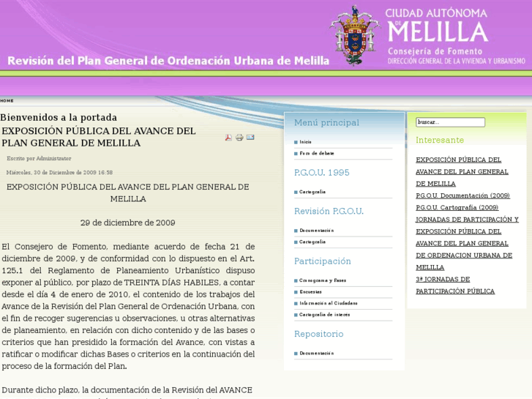The width and height of the screenshot is (532, 399).
Task: Click the email envelope icon to send article
Action: click(x=250, y=137)
